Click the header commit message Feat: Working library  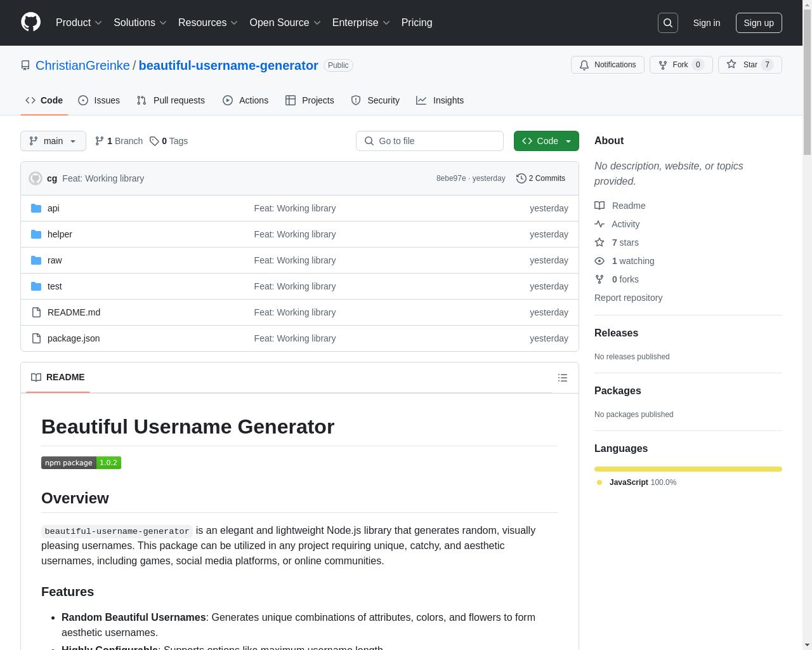103,178
